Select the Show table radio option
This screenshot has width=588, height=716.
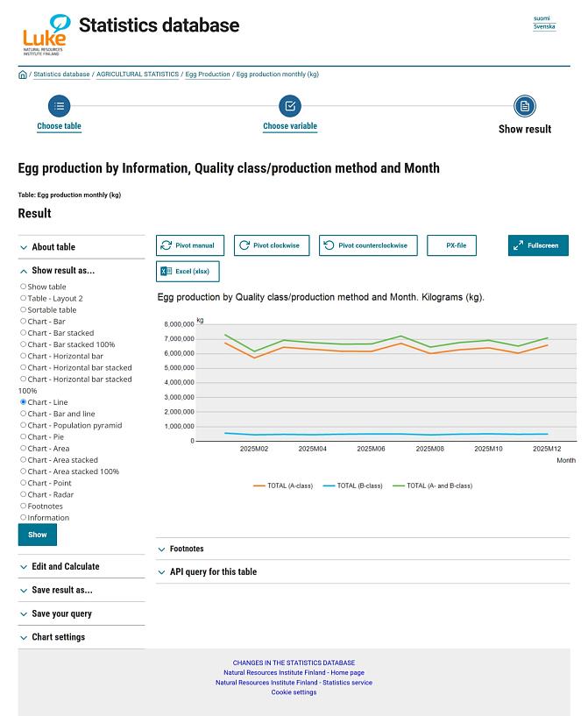23,287
